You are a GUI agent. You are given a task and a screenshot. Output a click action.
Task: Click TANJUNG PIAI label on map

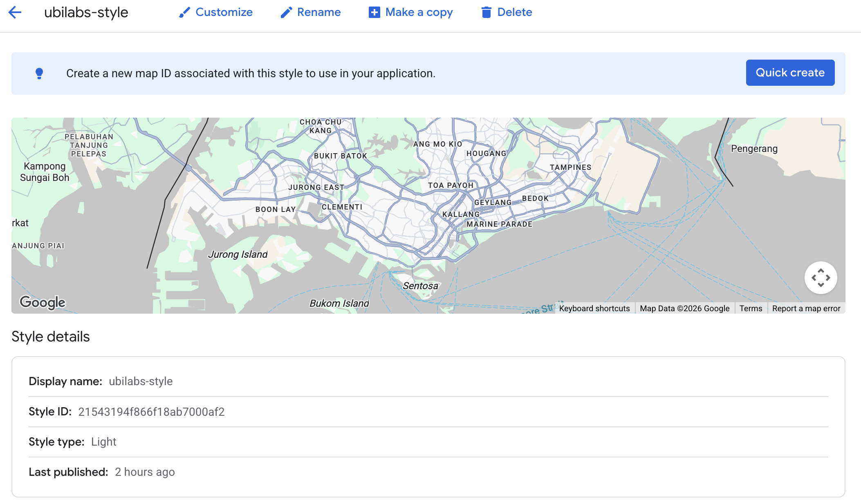38,246
